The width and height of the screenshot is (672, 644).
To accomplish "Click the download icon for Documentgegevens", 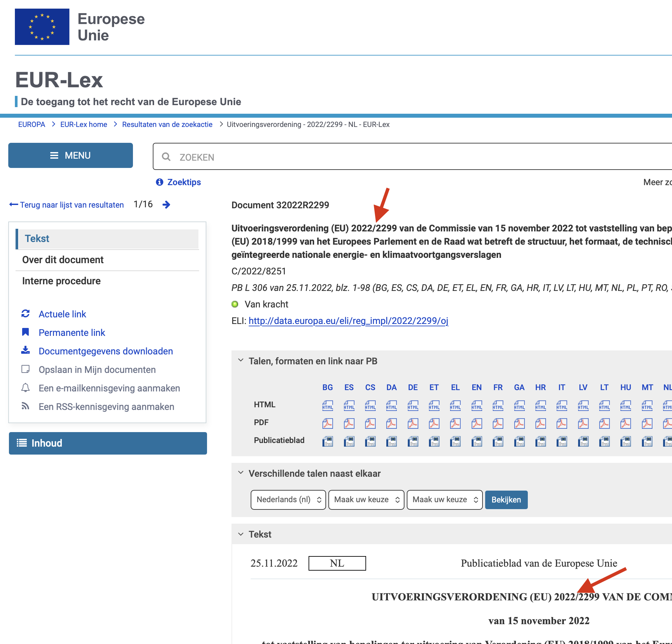I will (x=25, y=350).
